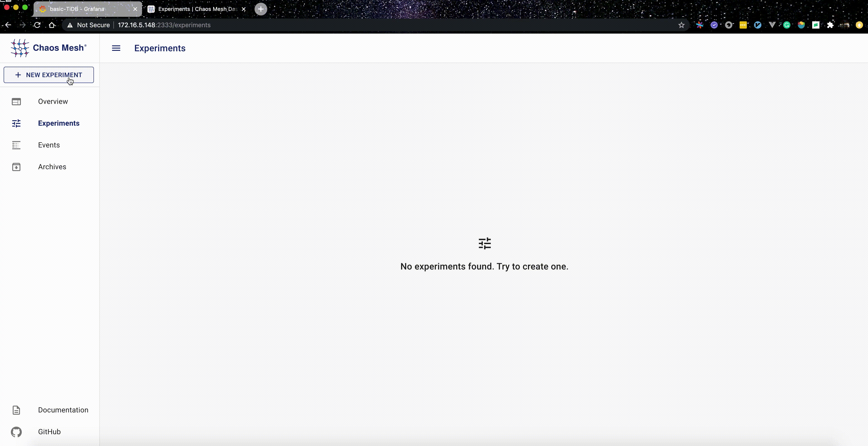Open the Events menu item
Image resolution: width=868 pixels, height=446 pixels.
point(49,145)
